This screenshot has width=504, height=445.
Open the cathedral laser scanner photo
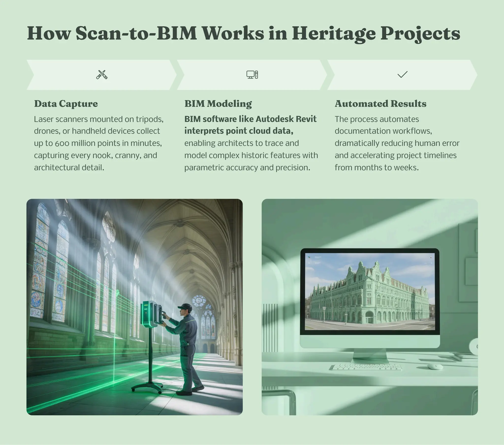point(134,307)
